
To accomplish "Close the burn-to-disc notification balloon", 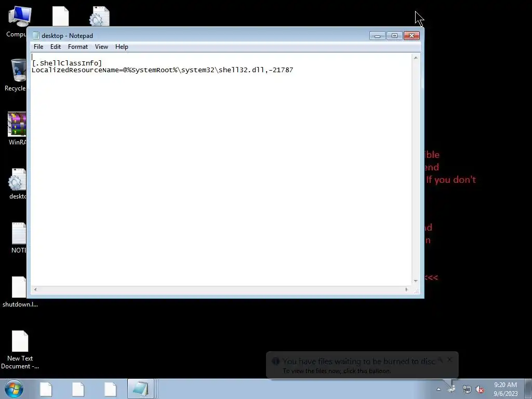I will tap(449, 360).
